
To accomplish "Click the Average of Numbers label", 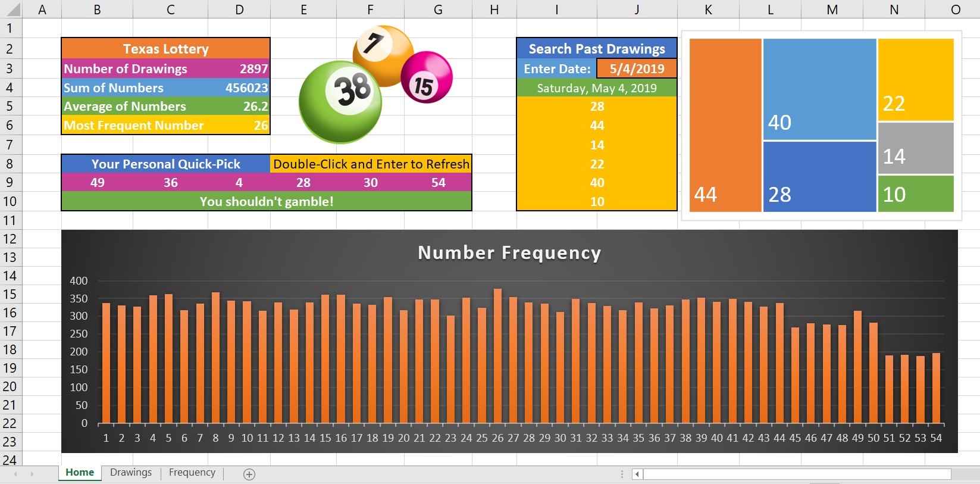I will point(125,106).
